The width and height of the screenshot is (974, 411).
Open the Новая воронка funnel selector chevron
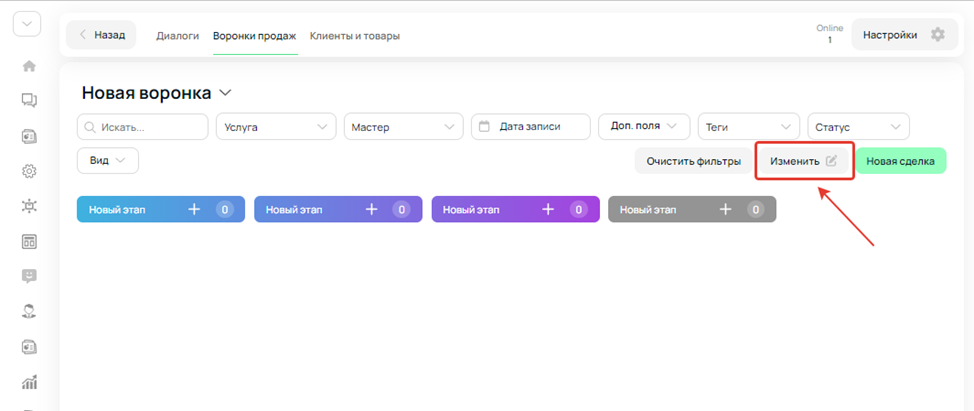pyautogui.click(x=225, y=93)
